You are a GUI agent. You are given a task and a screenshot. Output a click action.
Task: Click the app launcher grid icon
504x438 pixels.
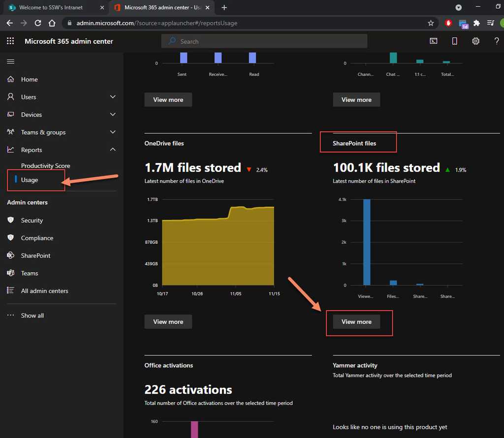(x=10, y=41)
